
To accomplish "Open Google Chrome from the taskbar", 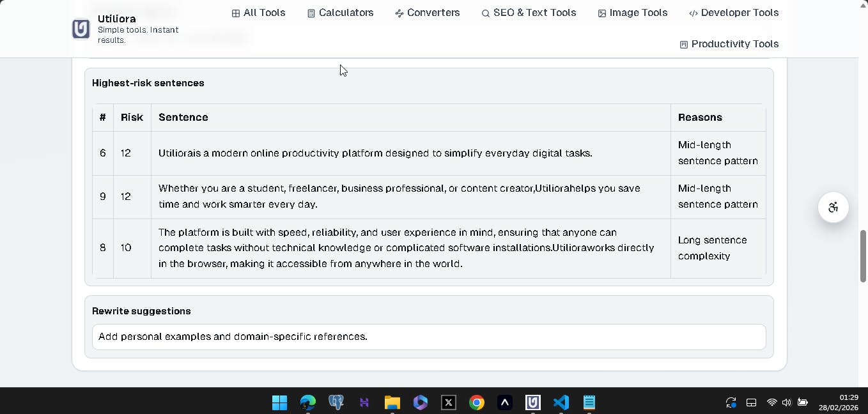I will (477, 402).
